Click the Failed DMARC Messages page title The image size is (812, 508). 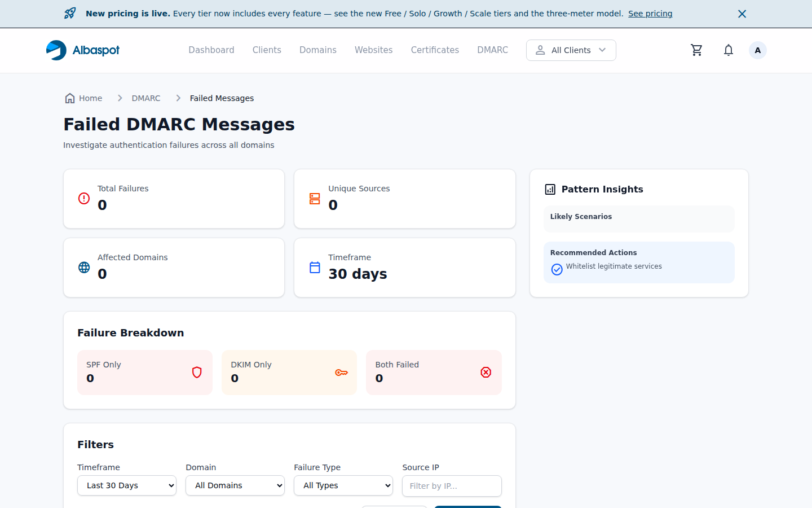tap(179, 124)
